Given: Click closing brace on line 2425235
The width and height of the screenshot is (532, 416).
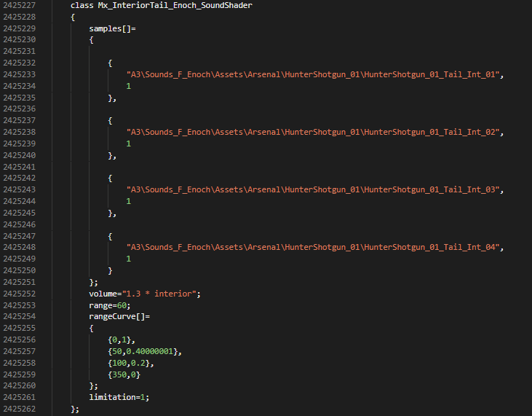Looking at the screenshot, I should click(x=112, y=98).
